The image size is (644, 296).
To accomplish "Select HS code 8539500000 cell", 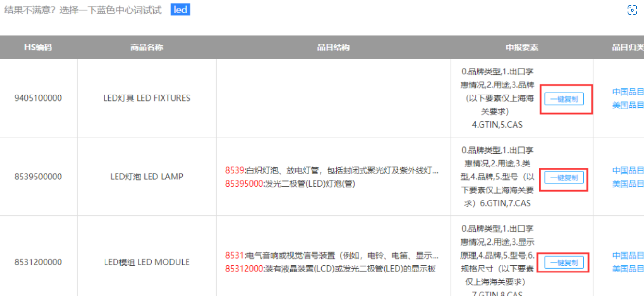I will point(38,177).
